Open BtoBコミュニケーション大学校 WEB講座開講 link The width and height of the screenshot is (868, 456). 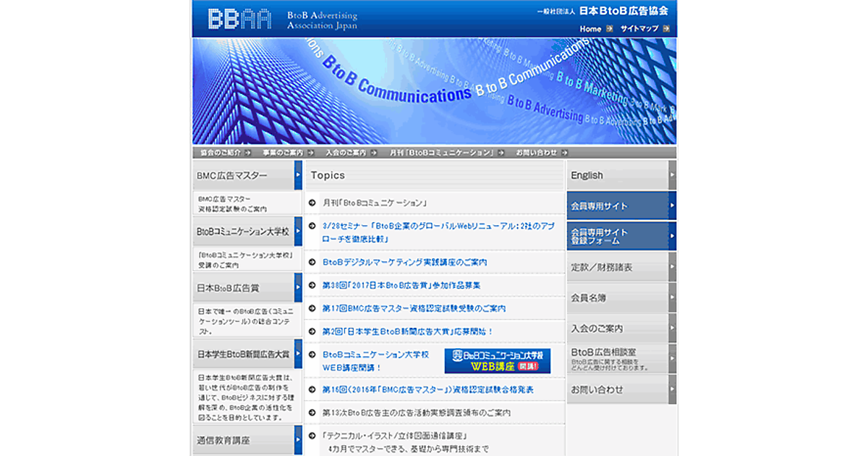[376, 361]
